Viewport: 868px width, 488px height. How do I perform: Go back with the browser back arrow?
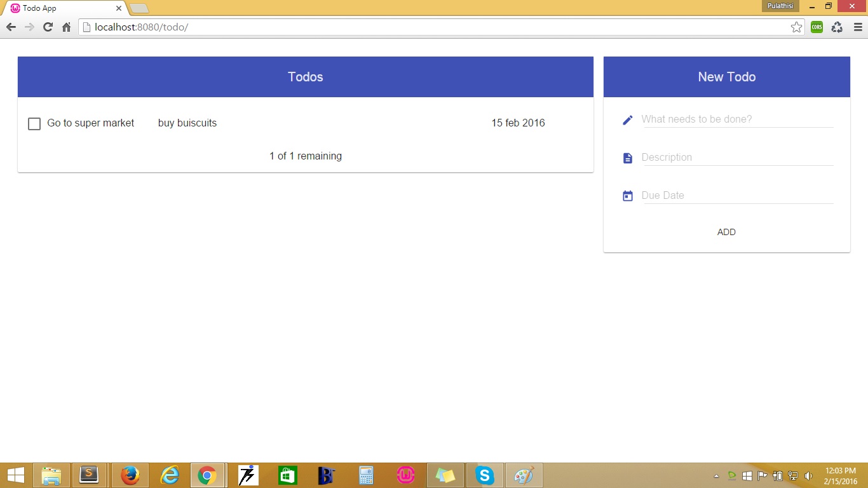[x=11, y=27]
